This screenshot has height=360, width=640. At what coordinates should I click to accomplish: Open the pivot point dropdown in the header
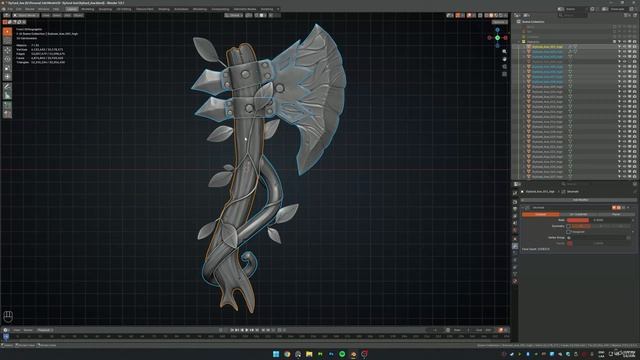click(249, 16)
